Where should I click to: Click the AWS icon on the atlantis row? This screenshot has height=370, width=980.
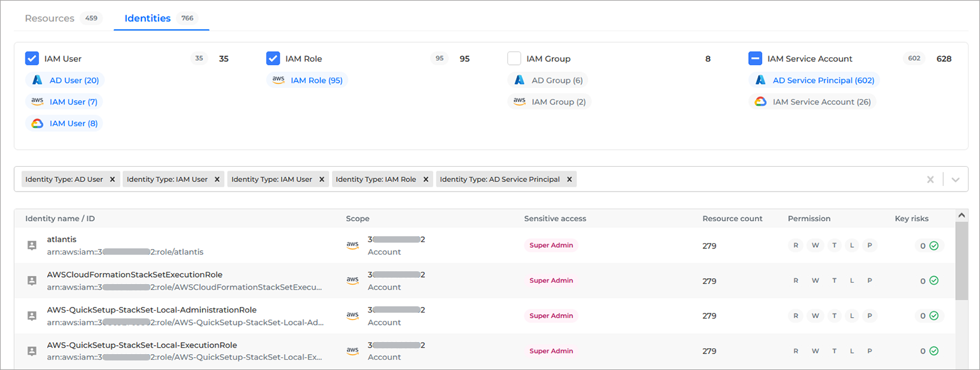click(x=352, y=244)
